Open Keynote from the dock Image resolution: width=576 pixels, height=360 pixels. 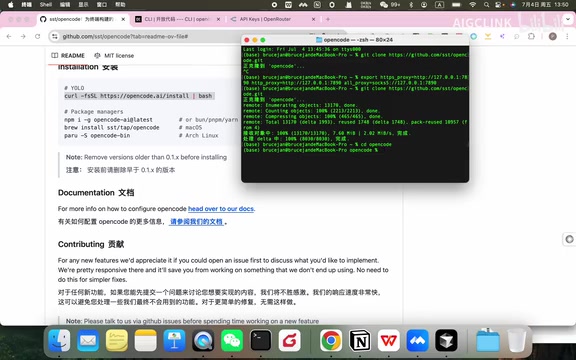point(174,340)
